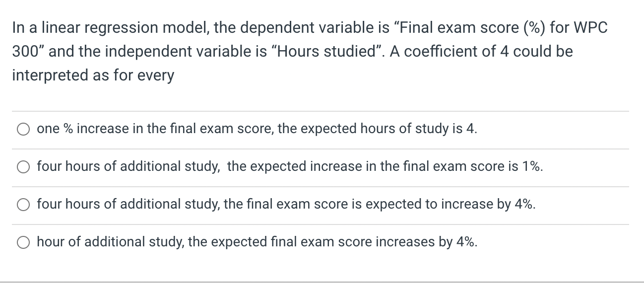Click the separator between first and second options
This screenshot has width=644, height=296.
[322, 148]
